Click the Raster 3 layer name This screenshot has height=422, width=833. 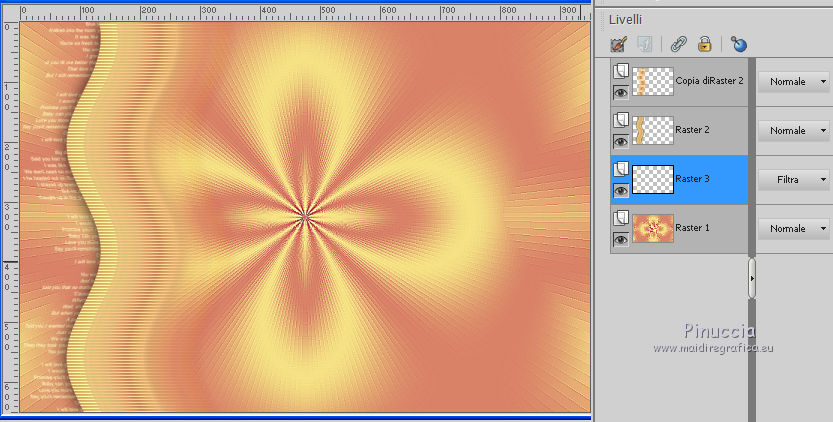(x=692, y=179)
